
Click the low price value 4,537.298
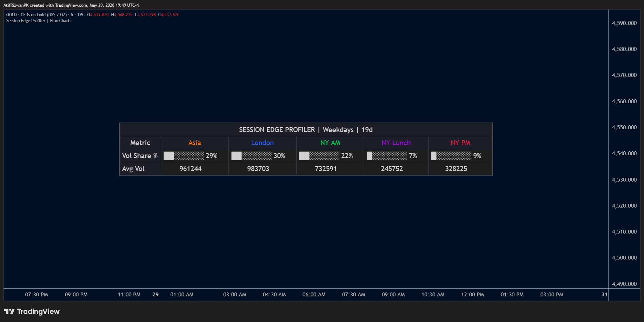[x=146, y=15]
